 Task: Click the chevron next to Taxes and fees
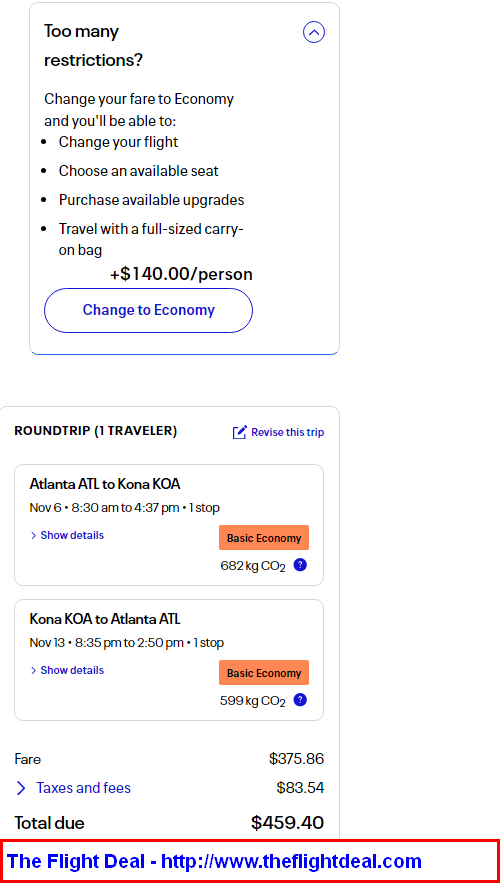21,788
